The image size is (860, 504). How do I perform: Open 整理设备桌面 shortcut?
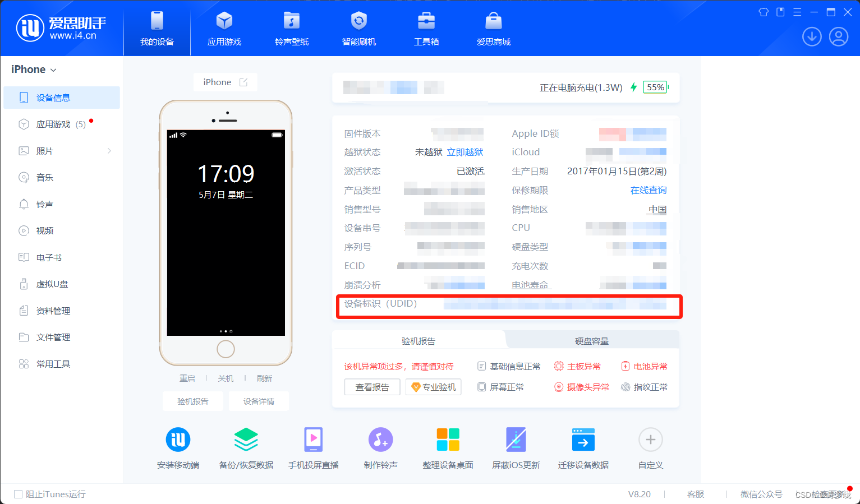(x=448, y=448)
